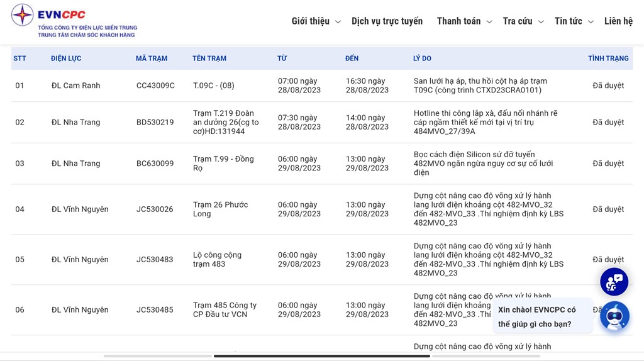Select the row for Trạm 26 Phước Long

click(220, 209)
